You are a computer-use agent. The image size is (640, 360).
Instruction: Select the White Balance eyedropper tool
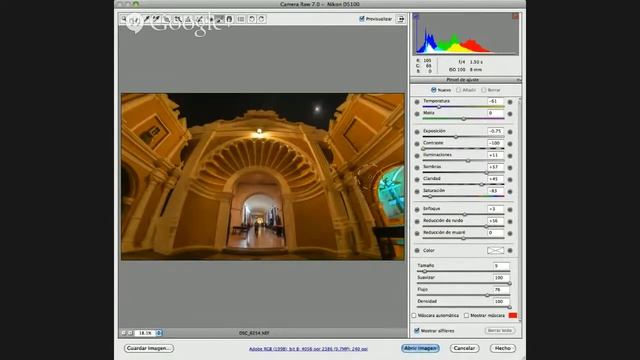tap(147, 19)
